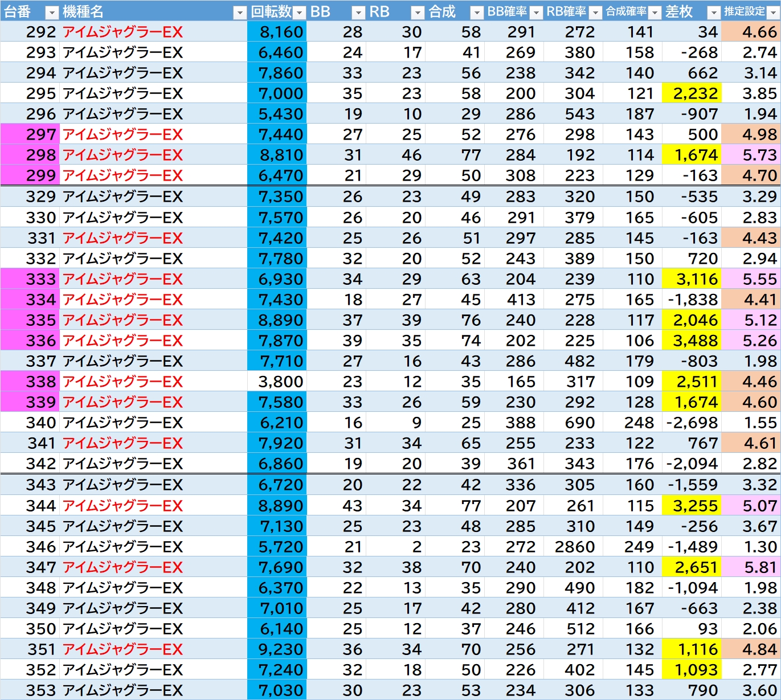Screen dimensions: 781x700
Task: Select the RB count cell 46
Action: coord(395,155)
